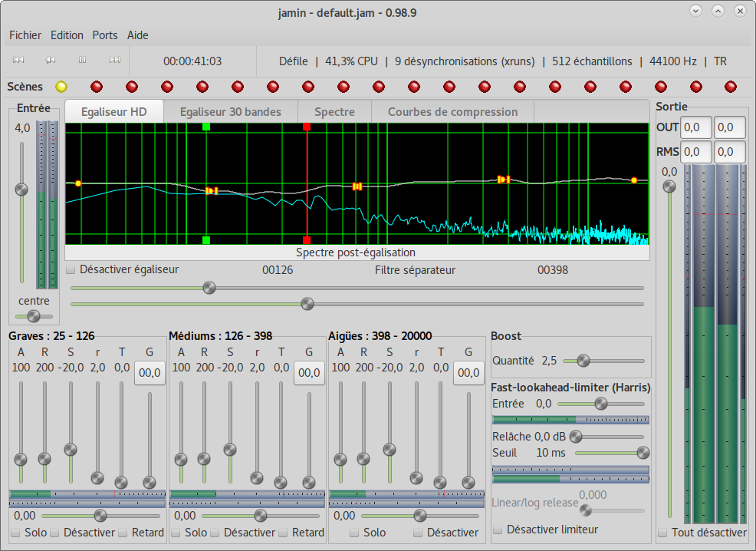The height and width of the screenshot is (551, 756).
Task: Click the first OUT level field
Action: pyautogui.click(x=696, y=127)
